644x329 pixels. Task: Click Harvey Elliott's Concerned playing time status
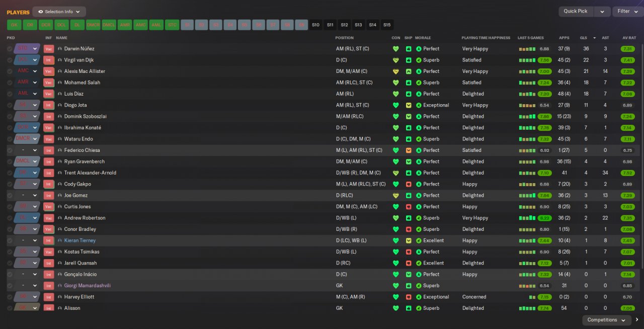474,297
